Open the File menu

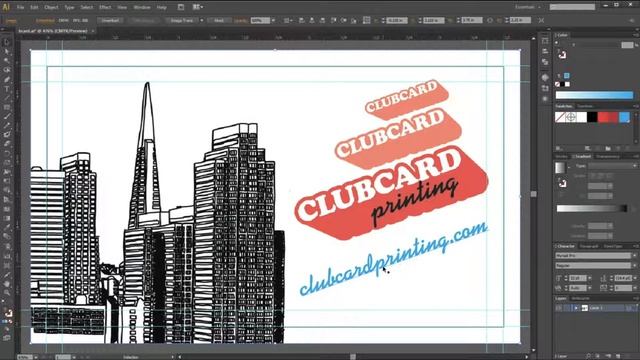20,7
